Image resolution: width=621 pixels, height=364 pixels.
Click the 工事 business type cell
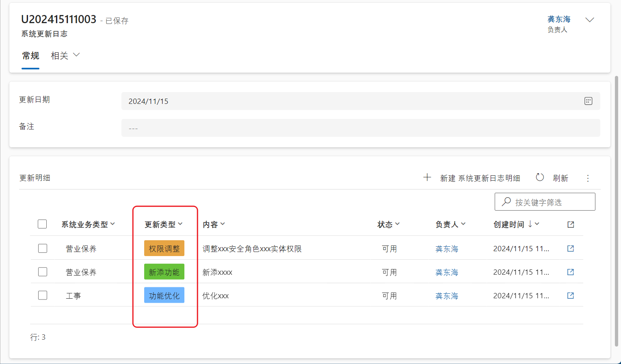coord(74,296)
